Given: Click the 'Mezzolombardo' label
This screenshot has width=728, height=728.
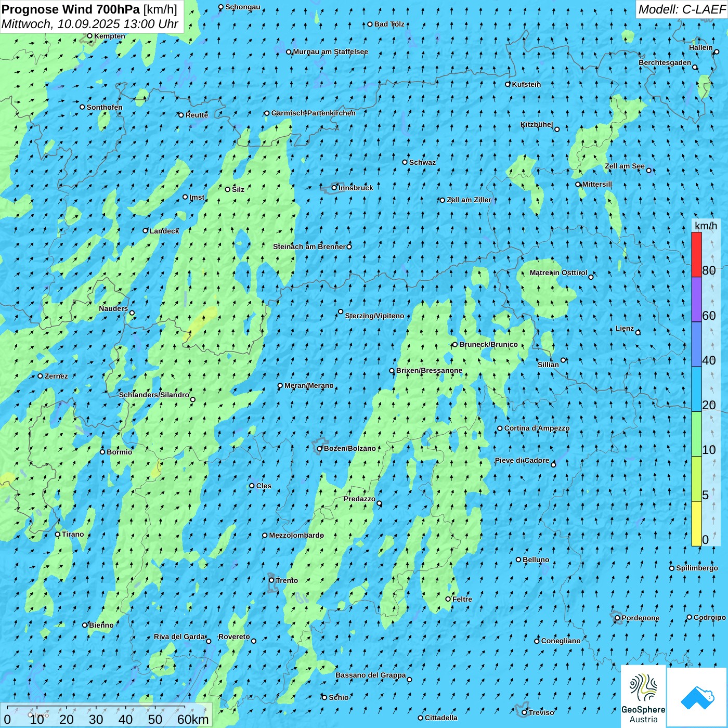Looking at the screenshot, I should click(x=296, y=535).
